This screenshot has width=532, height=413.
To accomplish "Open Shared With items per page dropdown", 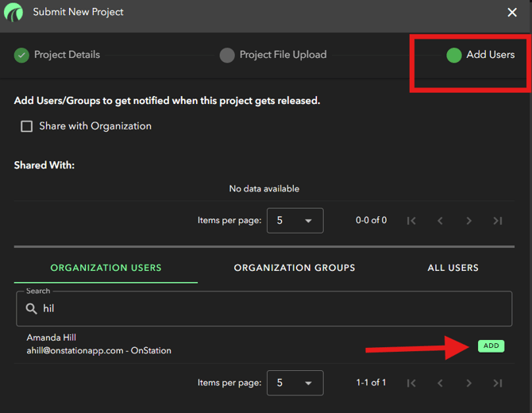I will (x=295, y=221).
